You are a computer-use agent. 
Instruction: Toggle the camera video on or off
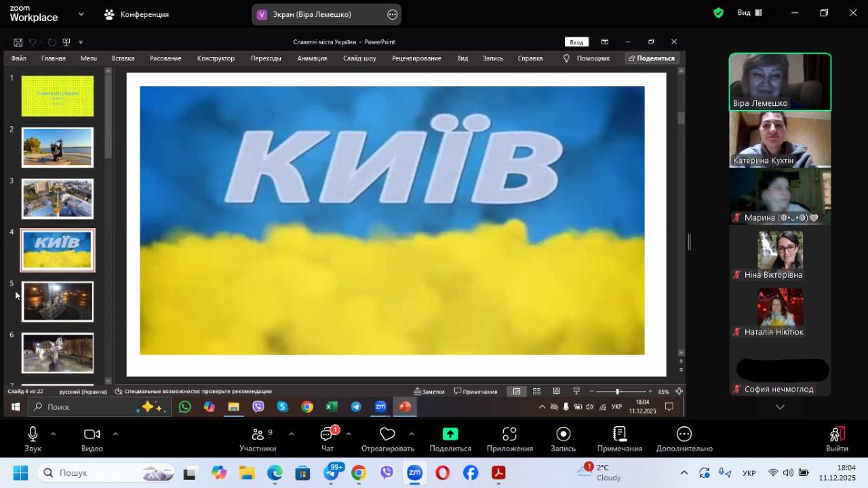coord(92,434)
